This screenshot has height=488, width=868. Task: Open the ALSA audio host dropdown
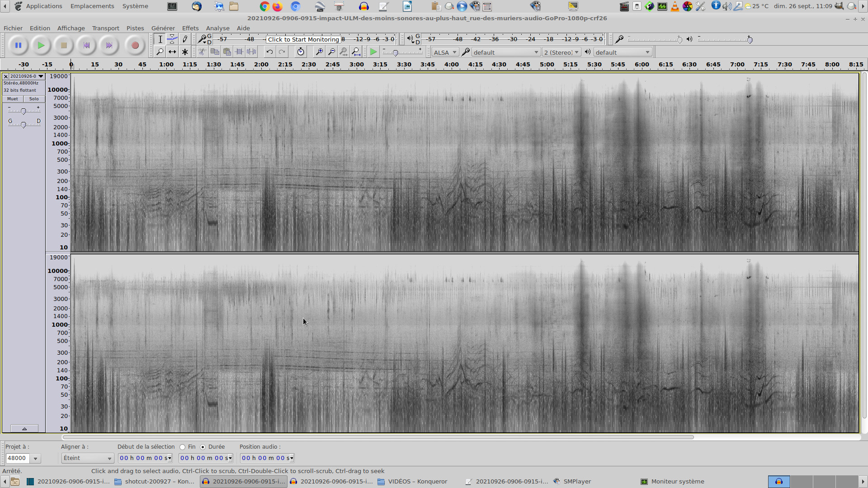pyautogui.click(x=445, y=52)
